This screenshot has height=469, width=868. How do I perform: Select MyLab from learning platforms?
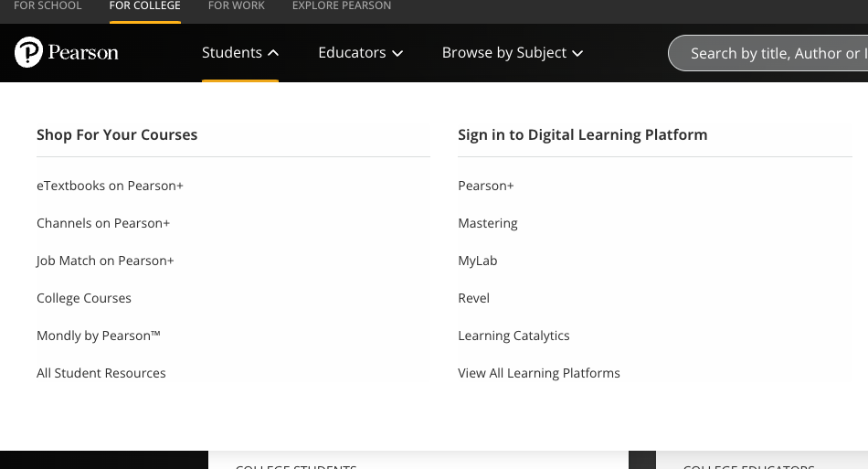coord(478,261)
